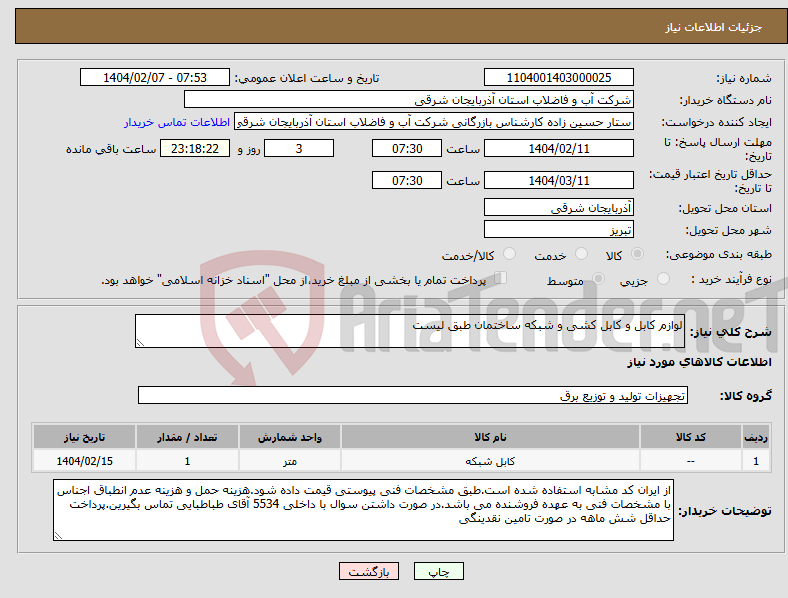Screen dimensions: 788x598
Task: Click the جزئیات اطلاعات نیاز header title
Action: 714,27
